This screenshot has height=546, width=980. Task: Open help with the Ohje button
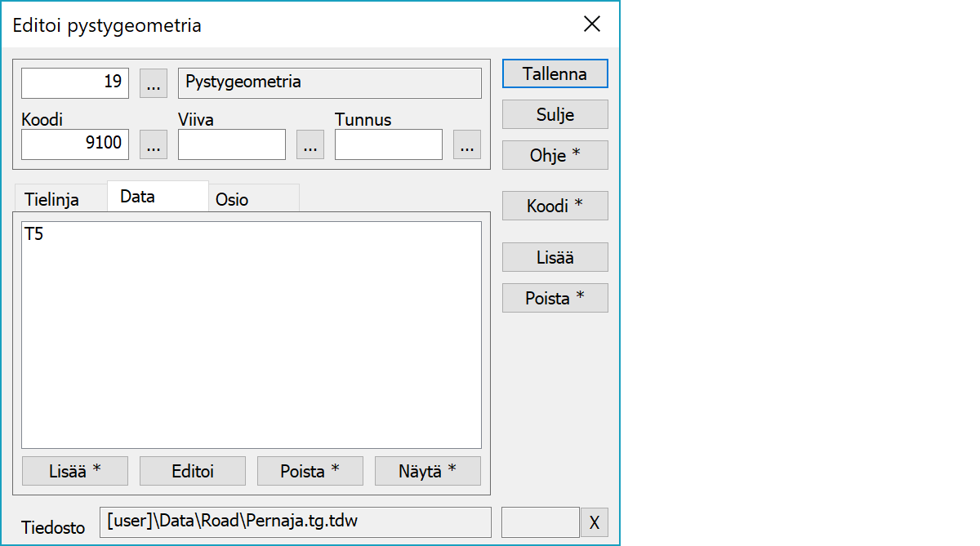(555, 155)
